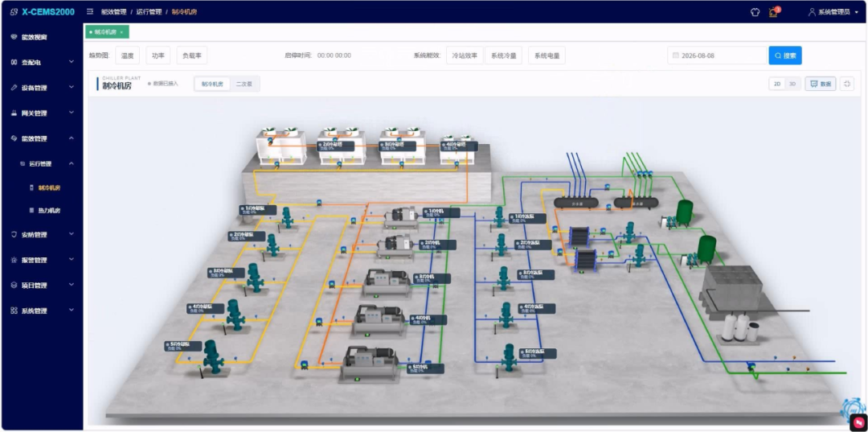Click the 网关管理 gateway icon in sidebar
The width and height of the screenshot is (868, 432).
coord(14,113)
